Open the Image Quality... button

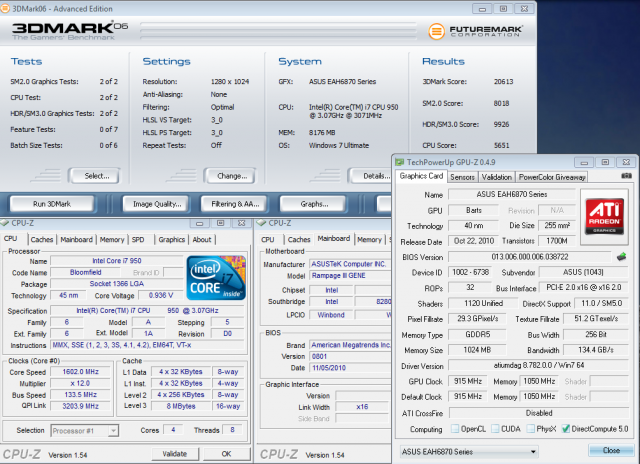click(157, 204)
